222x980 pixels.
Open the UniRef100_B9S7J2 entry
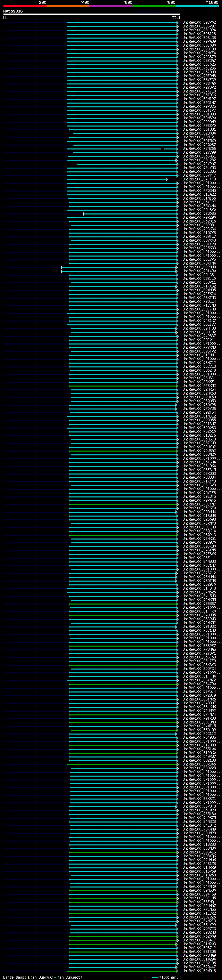[x=199, y=948]
